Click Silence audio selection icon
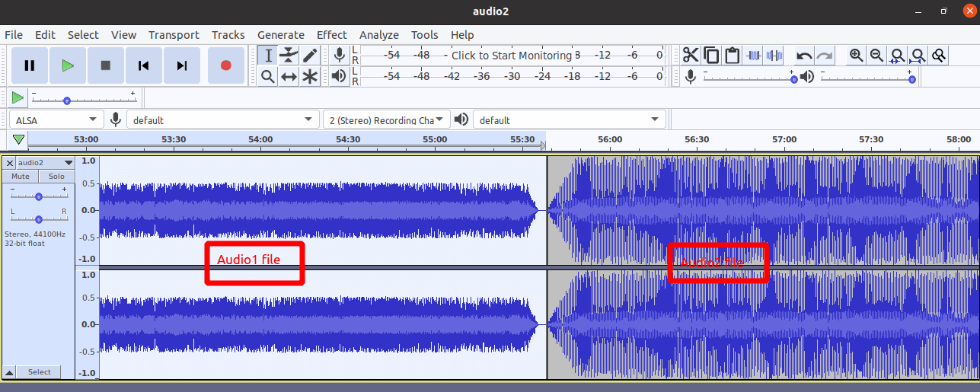 (x=774, y=55)
